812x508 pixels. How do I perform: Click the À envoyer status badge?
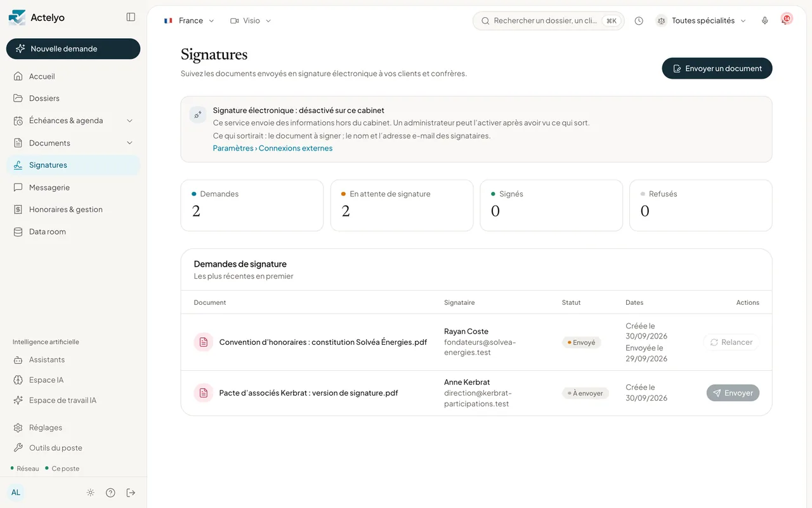586,393
